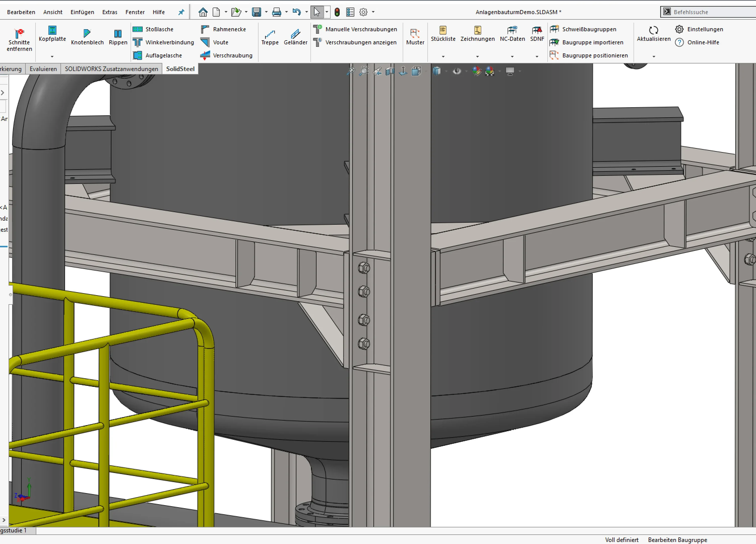The height and width of the screenshot is (544, 756).
Task: Open the file properties list icon
Action: tap(350, 12)
